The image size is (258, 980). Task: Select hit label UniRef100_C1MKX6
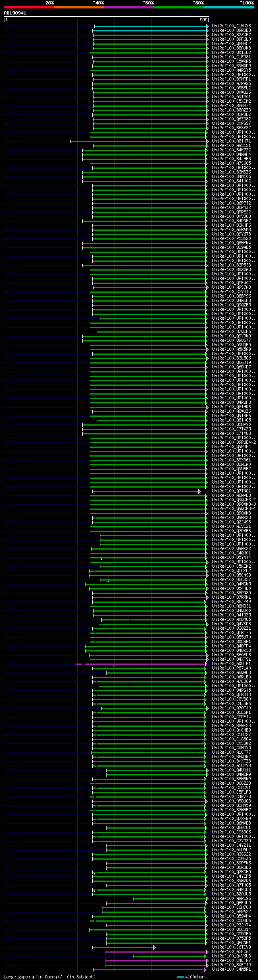231,26
